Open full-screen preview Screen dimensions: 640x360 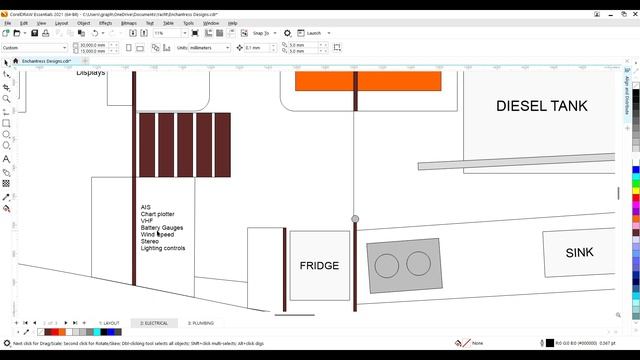(x=195, y=33)
